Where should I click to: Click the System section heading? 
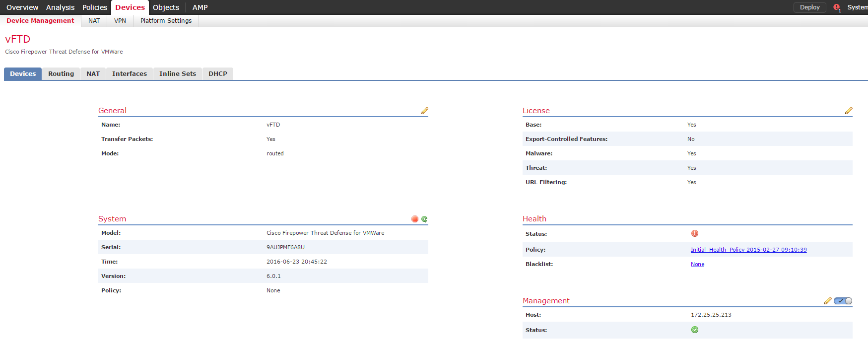pos(112,219)
